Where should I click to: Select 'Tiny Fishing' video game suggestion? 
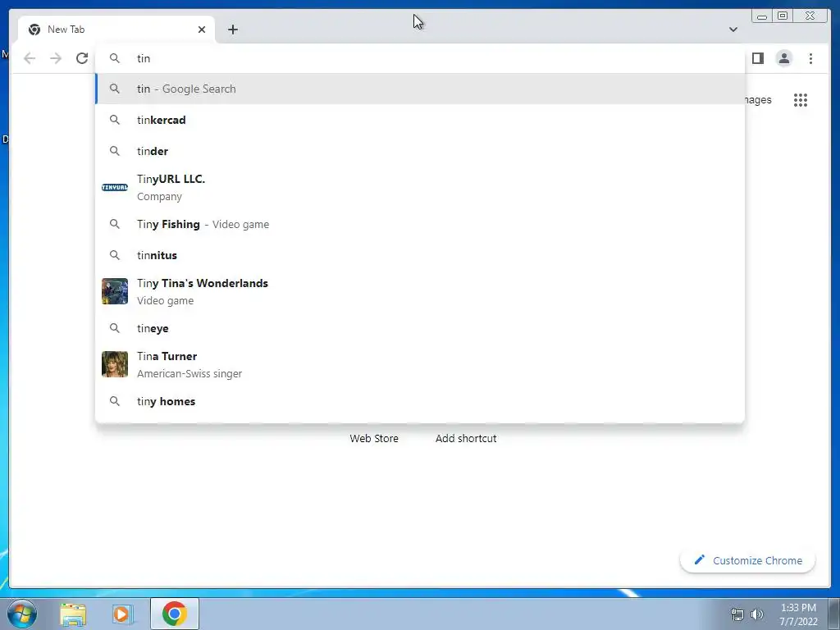pos(420,225)
